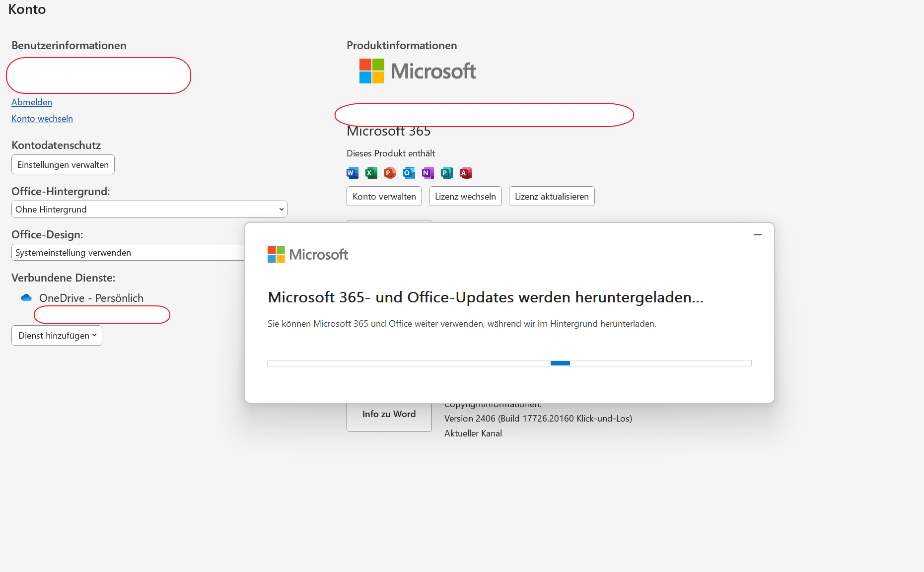The image size is (924, 572).
Task: Click the Excel app icon
Action: 371,173
